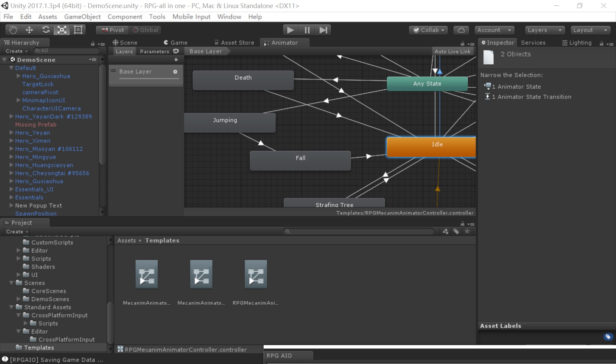Open the GameObject menu
This screenshot has width=616, height=364.
pos(82,17)
